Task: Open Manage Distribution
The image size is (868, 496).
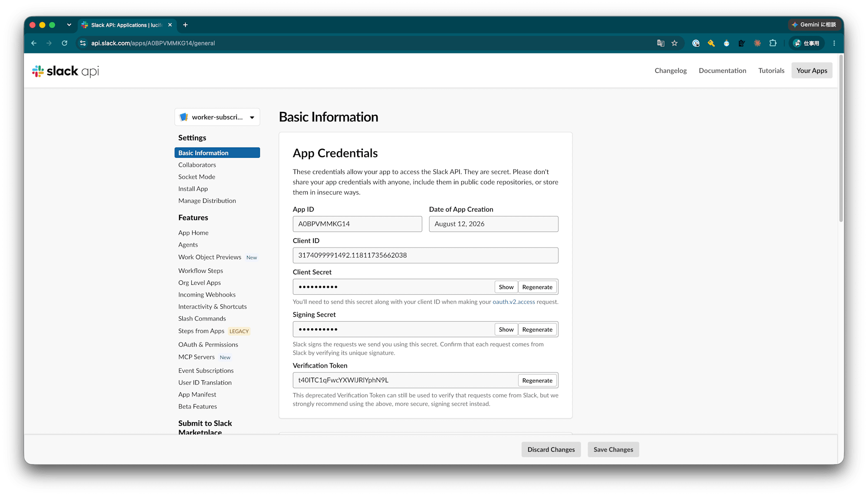Action: (207, 201)
